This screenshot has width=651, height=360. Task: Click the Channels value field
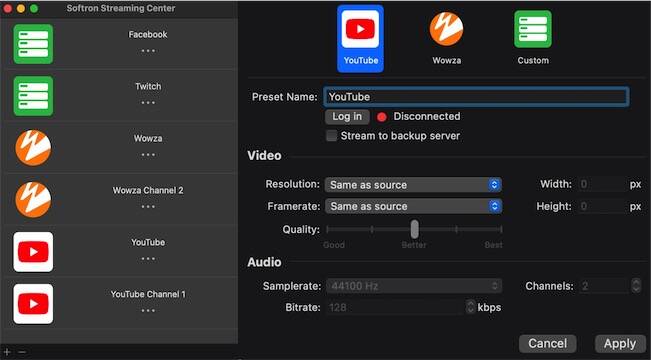click(604, 286)
